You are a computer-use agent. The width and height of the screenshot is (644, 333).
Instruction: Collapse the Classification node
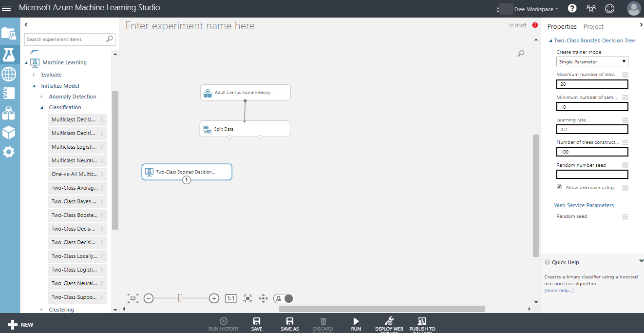(x=42, y=107)
